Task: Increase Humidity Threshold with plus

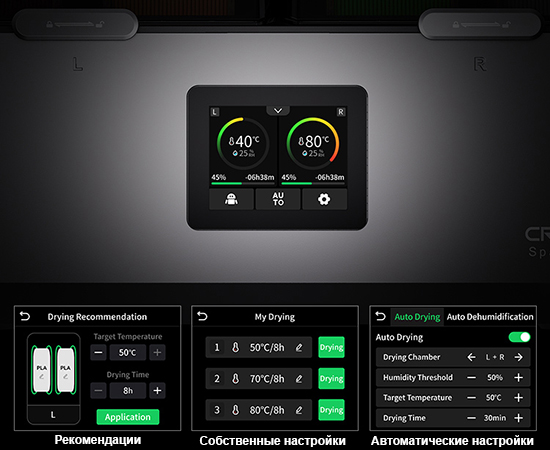Action: pyautogui.click(x=518, y=377)
